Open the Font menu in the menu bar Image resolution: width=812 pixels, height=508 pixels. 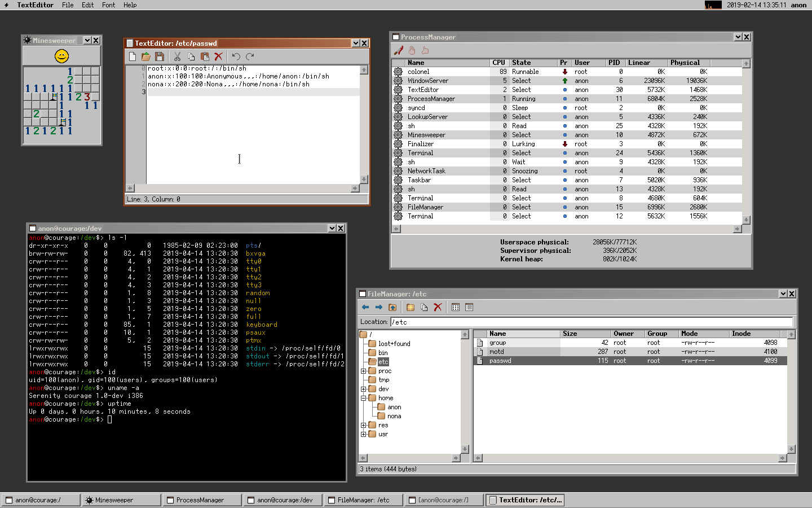[x=108, y=5]
